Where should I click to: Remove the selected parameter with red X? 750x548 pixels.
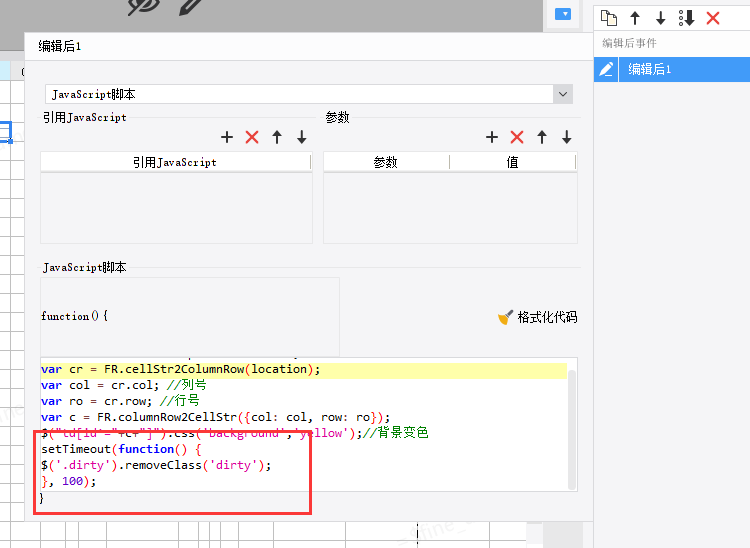click(x=517, y=138)
